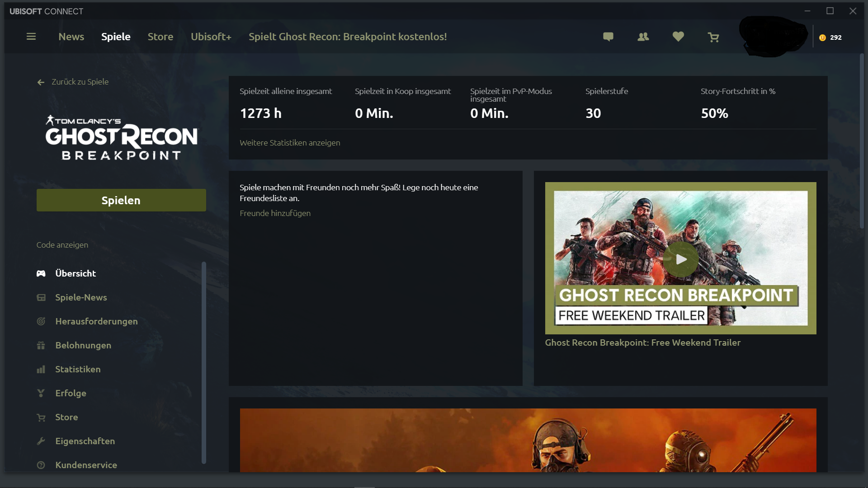
Task: Click the Freunde hinzufügen link
Action: (275, 213)
